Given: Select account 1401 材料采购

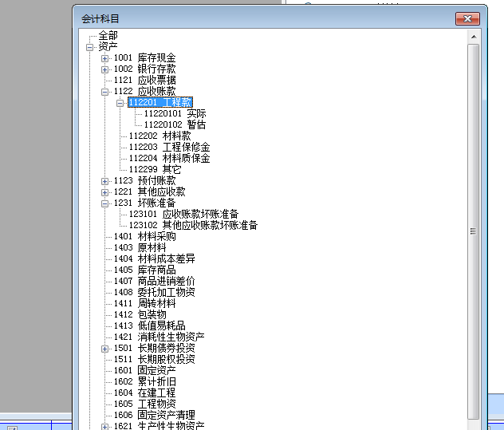Looking at the screenshot, I should click(144, 236).
